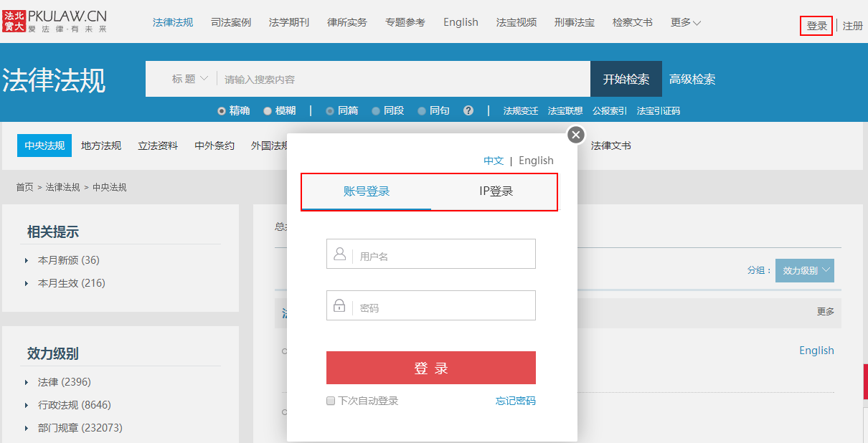Close the login dialog
The width and height of the screenshot is (868, 443).
pos(576,135)
